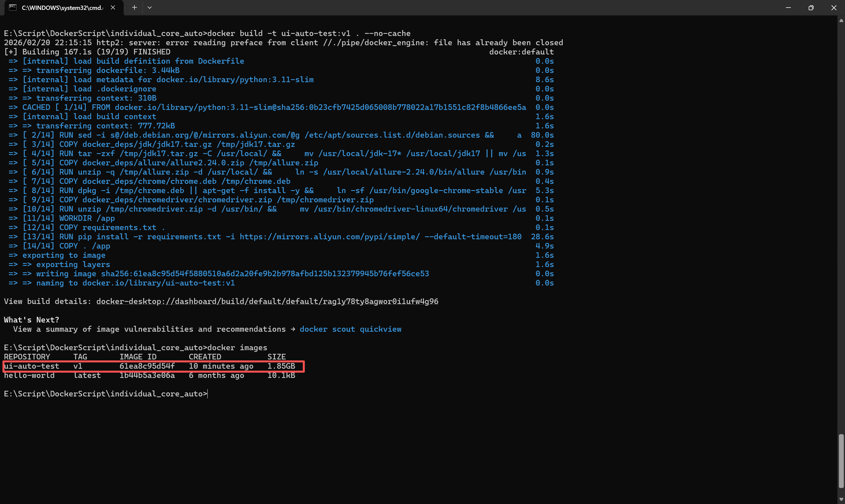Close the cmd.exe terminal tab
This screenshot has height=504, width=845.
tap(113, 8)
